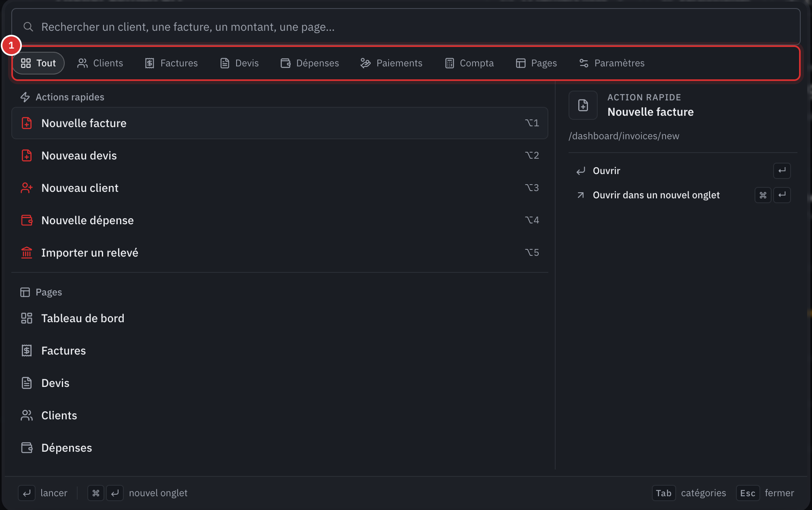Switch to the Clients tab

100,63
